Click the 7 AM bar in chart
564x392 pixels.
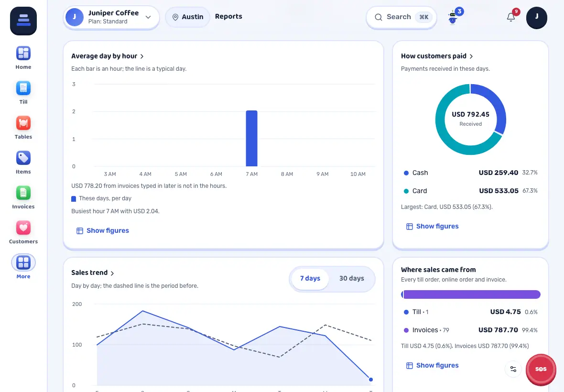point(251,139)
